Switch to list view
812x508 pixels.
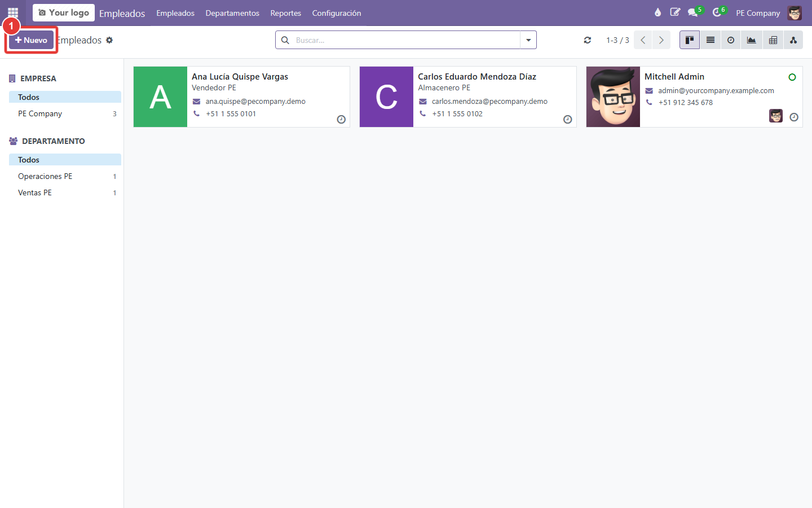(x=710, y=40)
